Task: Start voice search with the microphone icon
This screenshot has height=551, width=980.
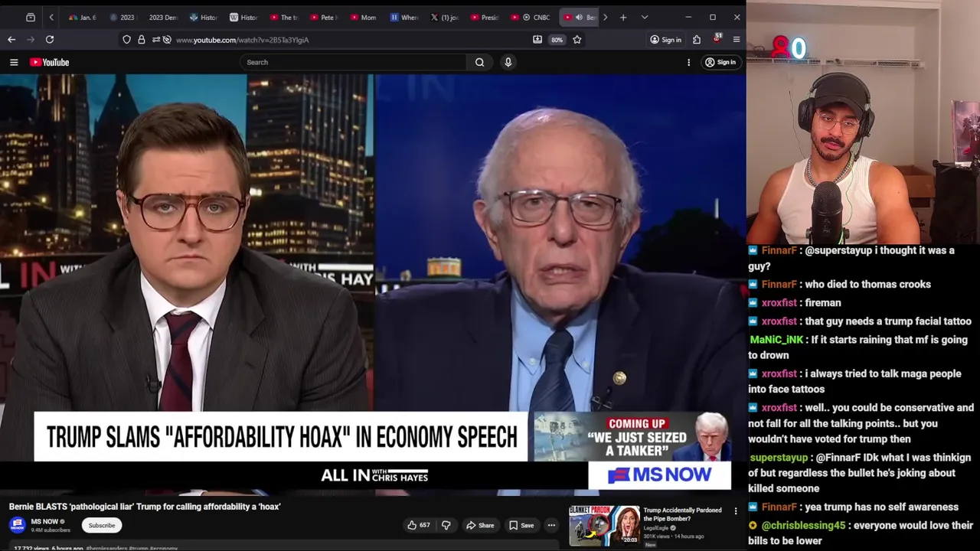Action: (x=508, y=62)
